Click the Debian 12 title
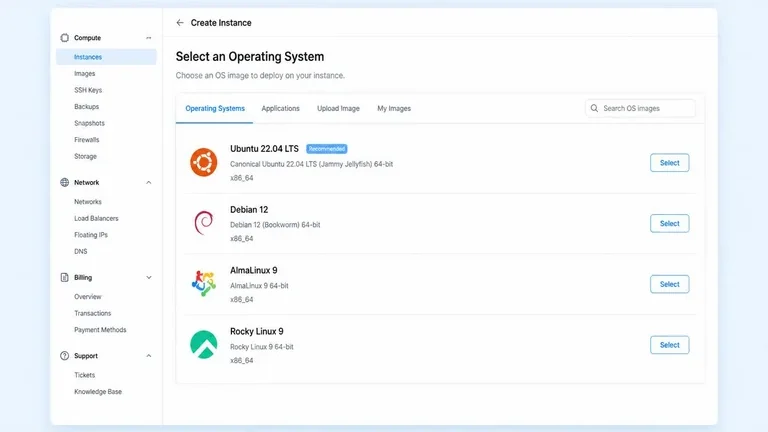 [x=249, y=210]
